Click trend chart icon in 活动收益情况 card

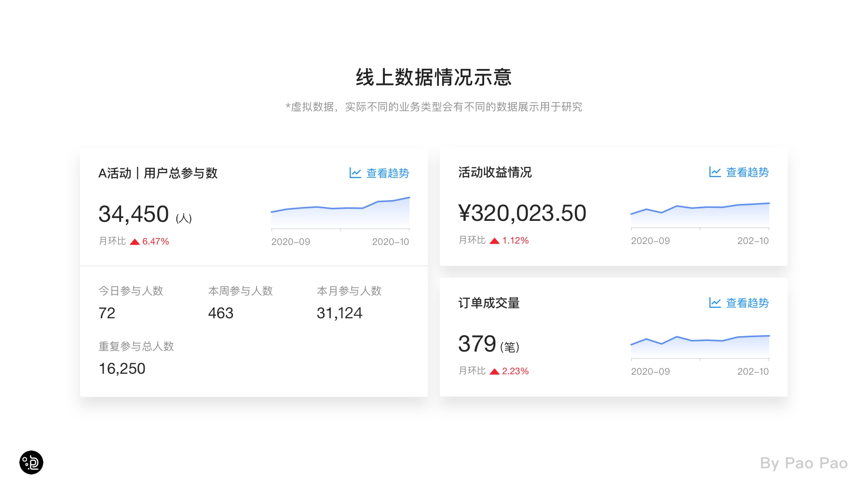pyautogui.click(x=715, y=172)
